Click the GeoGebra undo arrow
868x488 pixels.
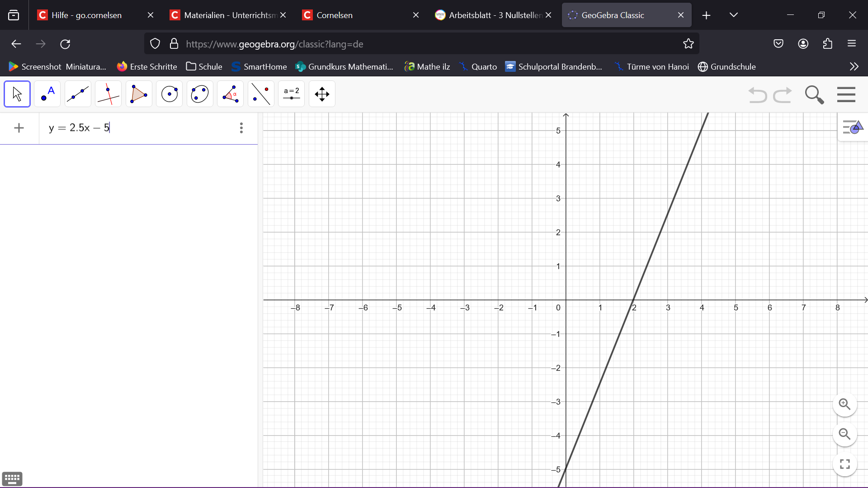758,95
